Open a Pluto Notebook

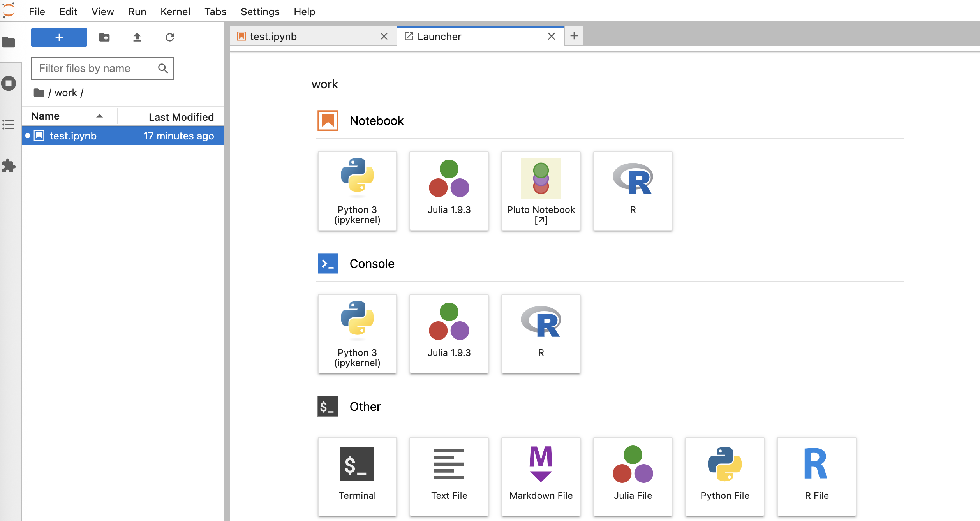(541, 191)
